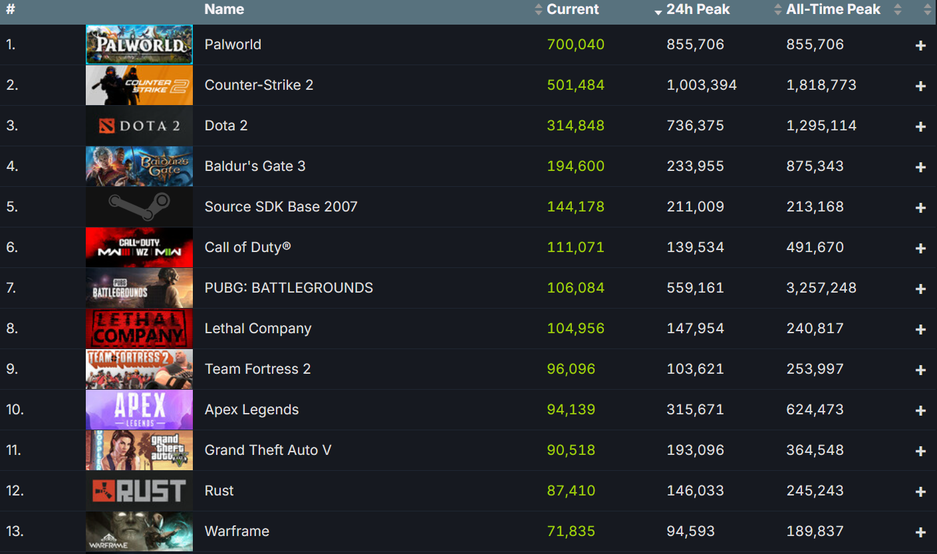Open Call of Duty game link
This screenshot has height=554, width=937.
pos(247,247)
